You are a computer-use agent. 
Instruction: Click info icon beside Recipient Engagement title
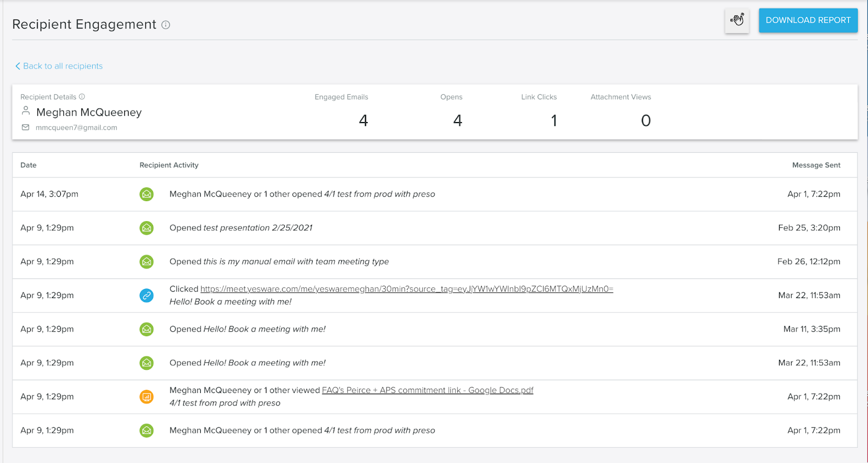pyautogui.click(x=166, y=25)
